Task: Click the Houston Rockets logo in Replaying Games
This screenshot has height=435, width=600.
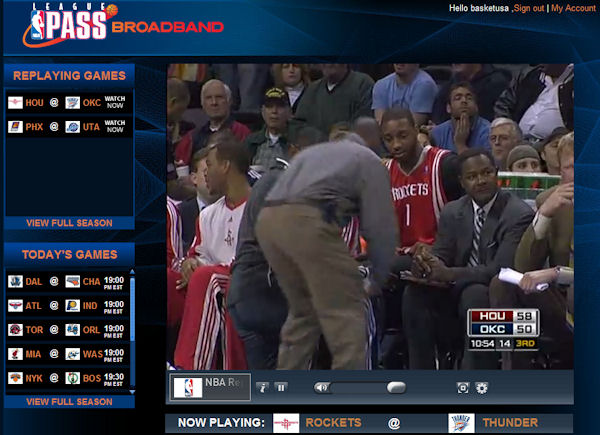Action: click(x=15, y=103)
